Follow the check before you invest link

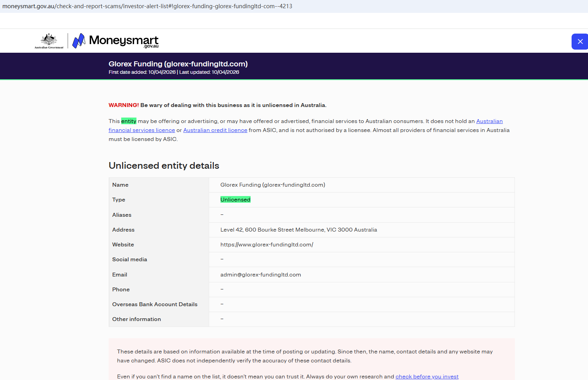tap(427, 376)
